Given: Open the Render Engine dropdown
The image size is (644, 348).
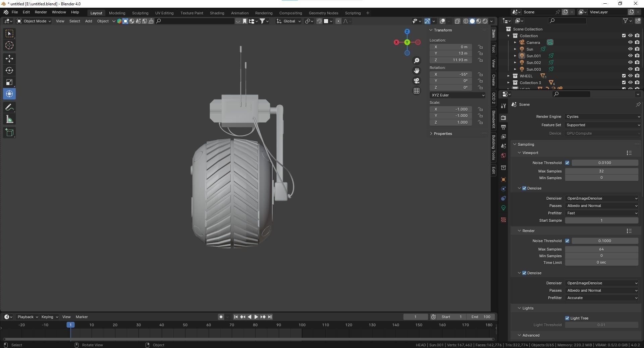Looking at the screenshot, I should coord(603,117).
